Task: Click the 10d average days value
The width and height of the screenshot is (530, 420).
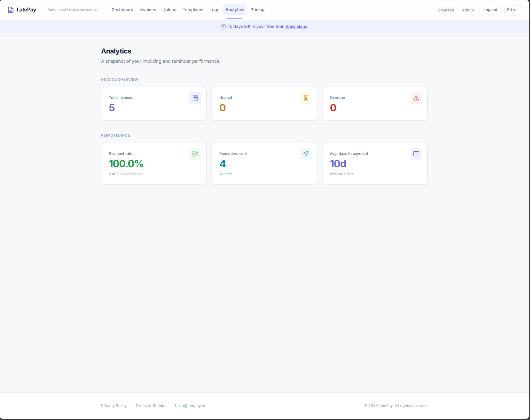Action: 338,164
